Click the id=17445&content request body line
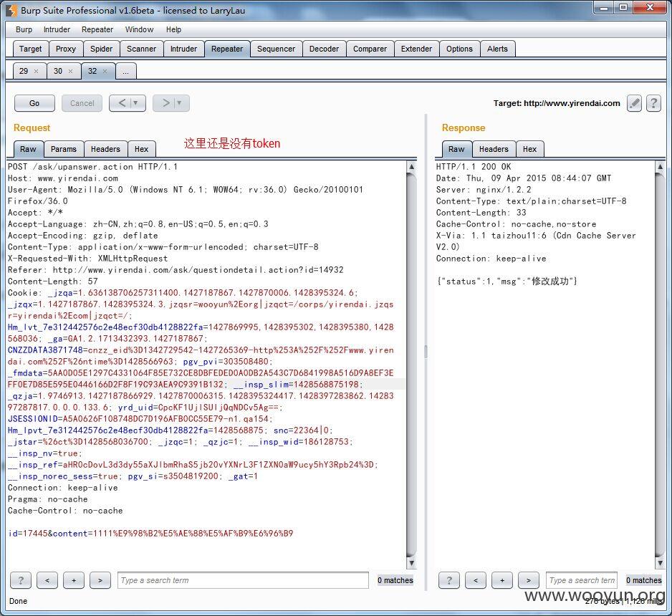 tap(150, 534)
